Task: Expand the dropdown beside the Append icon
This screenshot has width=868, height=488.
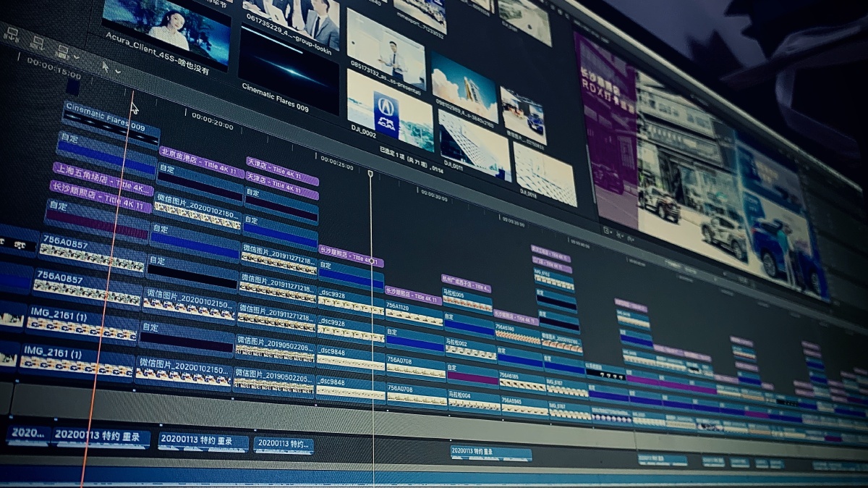Action: (x=76, y=56)
